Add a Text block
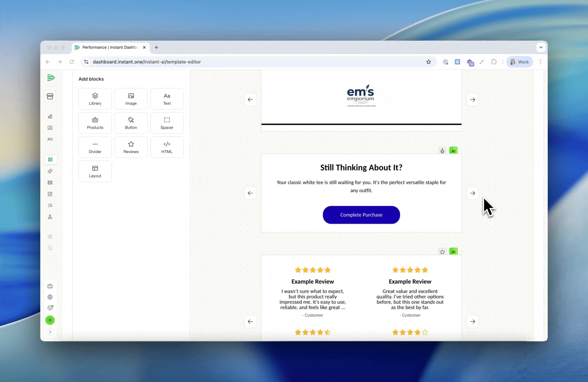This screenshot has width=588, height=382. 167,99
